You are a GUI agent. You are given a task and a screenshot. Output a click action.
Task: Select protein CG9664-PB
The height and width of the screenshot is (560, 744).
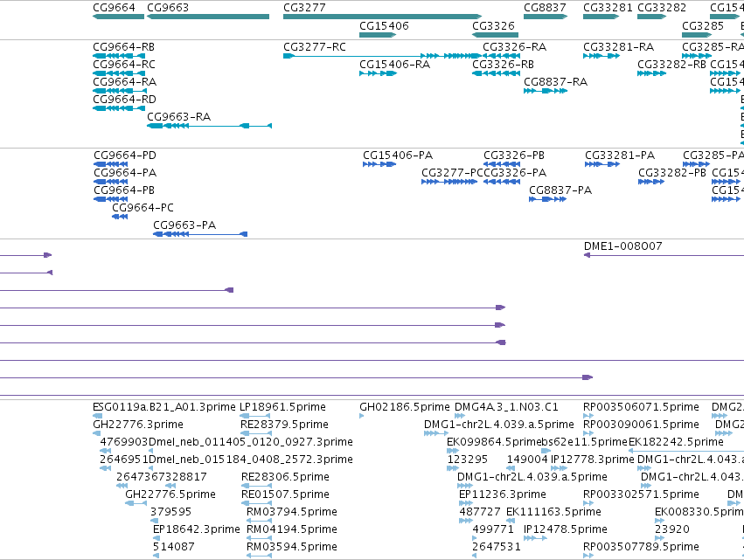[111, 199]
